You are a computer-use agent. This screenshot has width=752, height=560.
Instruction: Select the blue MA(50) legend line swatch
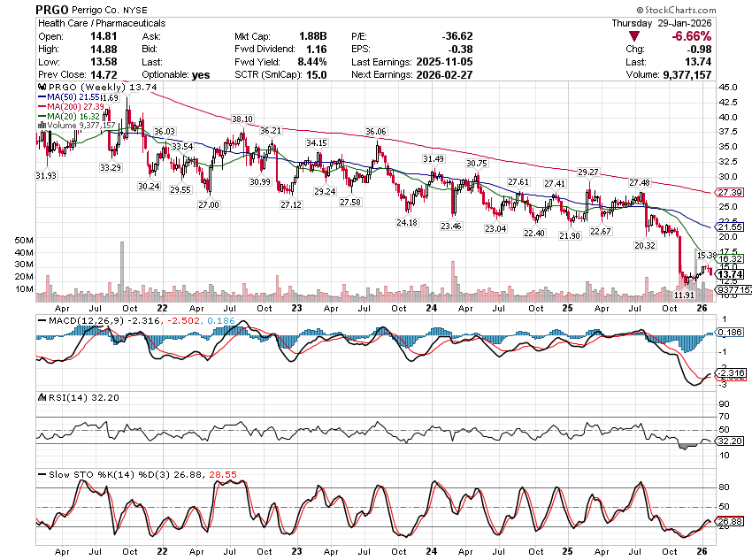(41, 96)
